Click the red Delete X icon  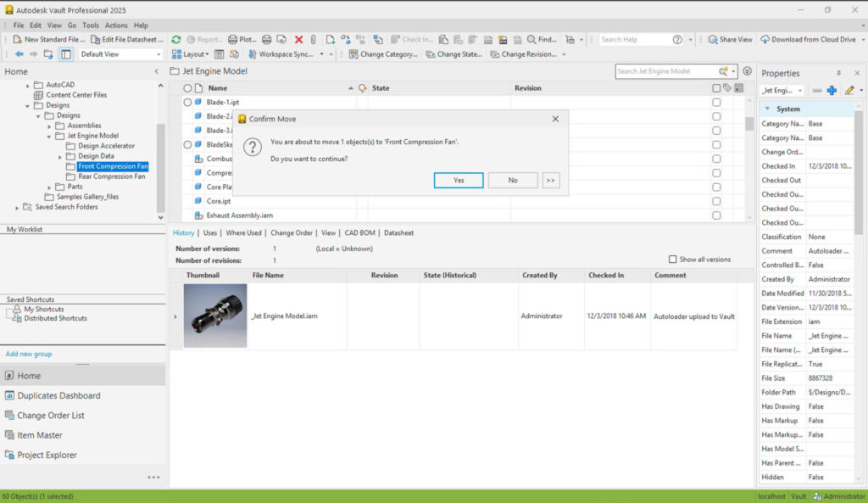coord(298,40)
